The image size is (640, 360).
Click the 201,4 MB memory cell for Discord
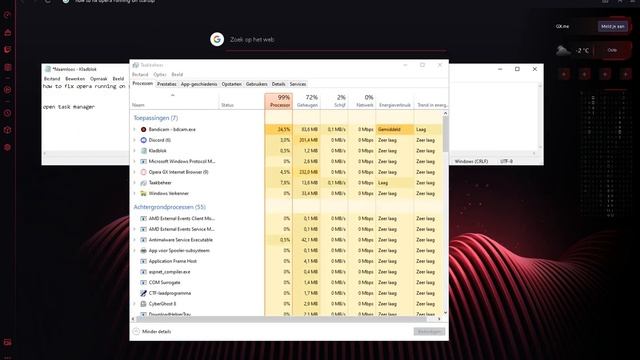pyautogui.click(x=307, y=140)
